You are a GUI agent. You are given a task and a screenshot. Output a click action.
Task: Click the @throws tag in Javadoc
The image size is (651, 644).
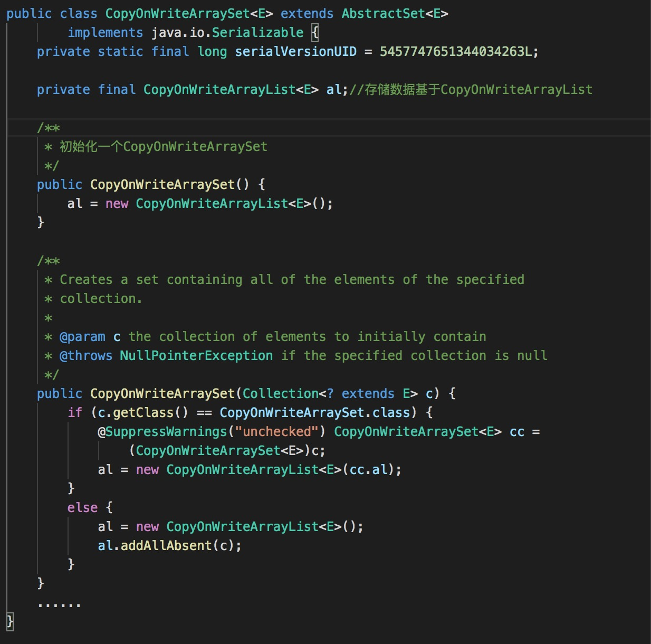click(86, 356)
